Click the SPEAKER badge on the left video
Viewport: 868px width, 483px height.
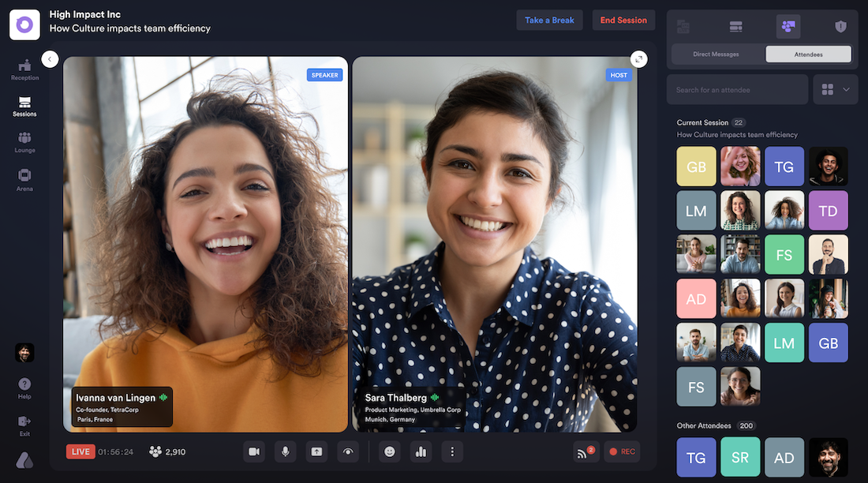click(x=324, y=75)
